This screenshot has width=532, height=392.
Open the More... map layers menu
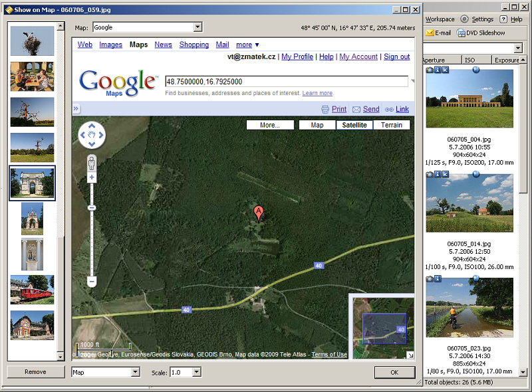point(270,125)
